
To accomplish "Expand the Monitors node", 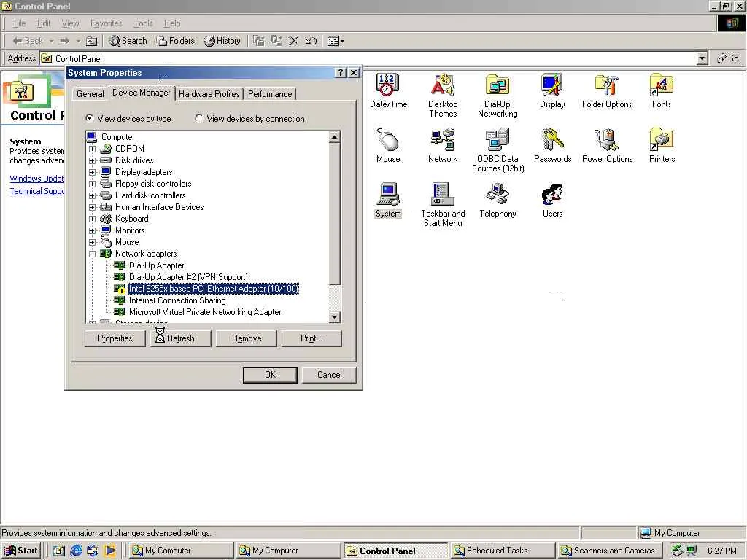I will click(93, 230).
